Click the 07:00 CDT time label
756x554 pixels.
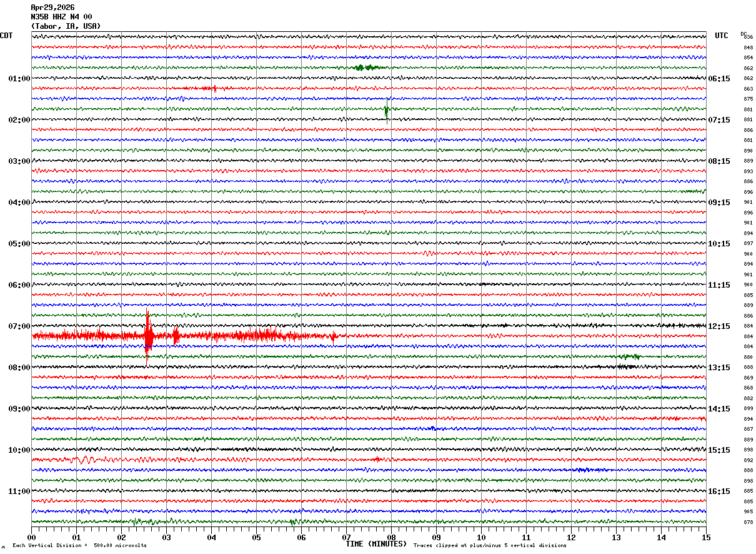coord(19,326)
